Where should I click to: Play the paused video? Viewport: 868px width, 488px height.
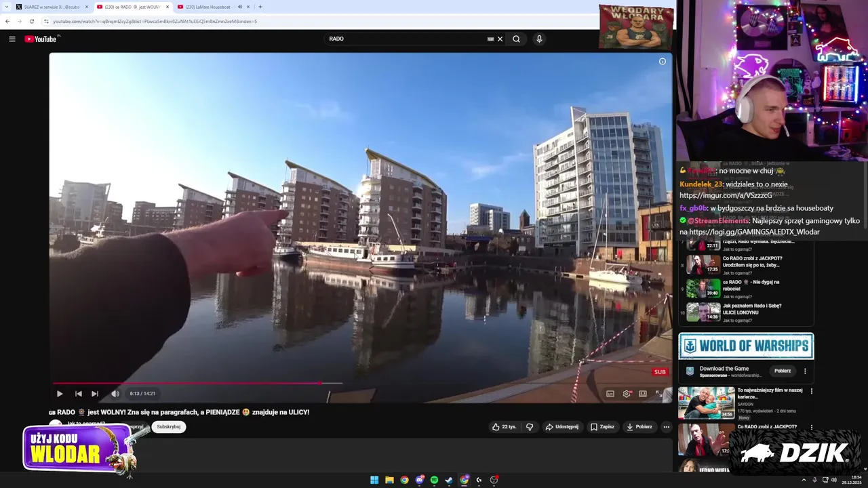(x=60, y=393)
